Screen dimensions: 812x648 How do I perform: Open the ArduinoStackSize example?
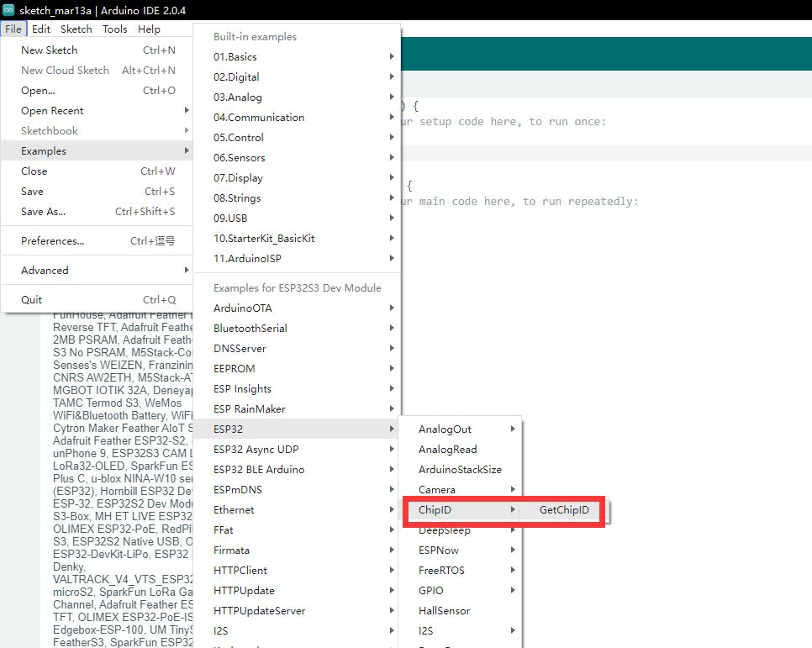[460, 470]
